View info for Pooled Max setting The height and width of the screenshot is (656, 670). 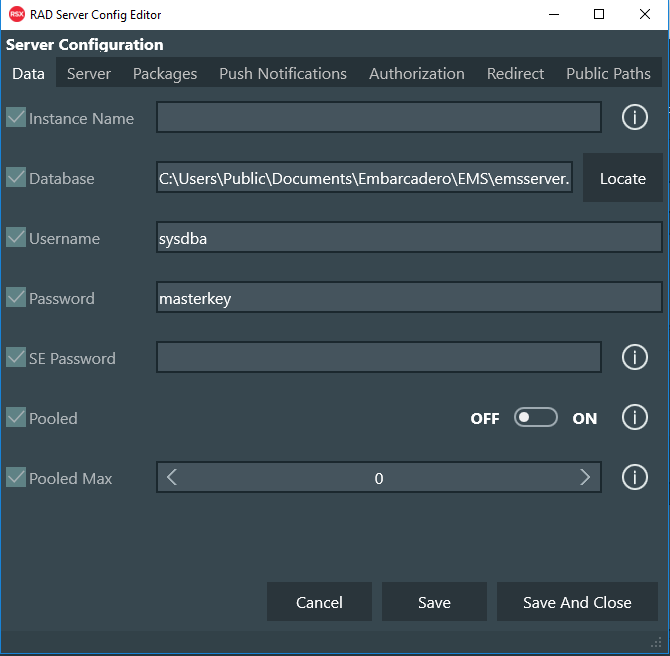635,477
